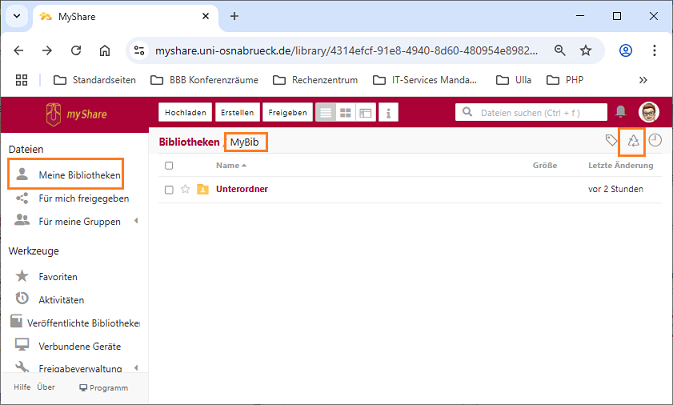The image size is (673, 405).
Task: Click the Hochladen button
Action: pos(185,112)
